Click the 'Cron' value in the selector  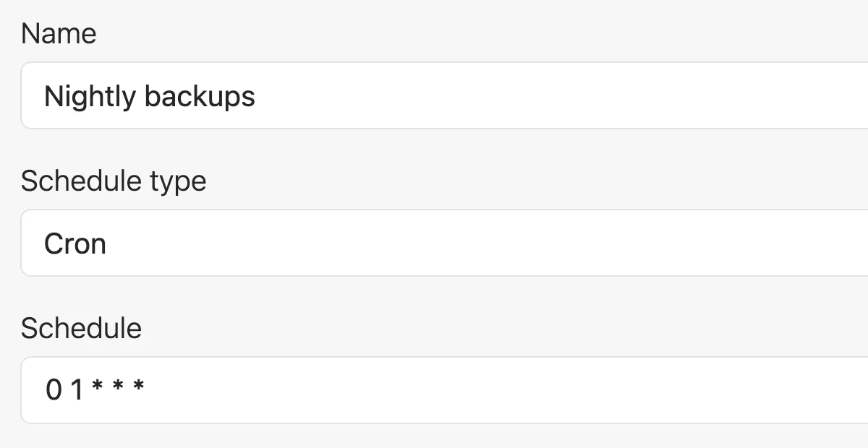(75, 243)
